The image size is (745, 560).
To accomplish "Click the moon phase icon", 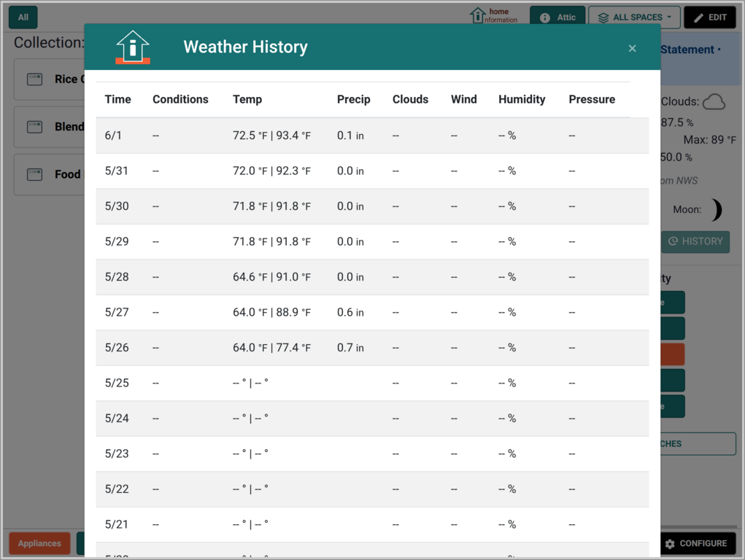I will pos(716,210).
